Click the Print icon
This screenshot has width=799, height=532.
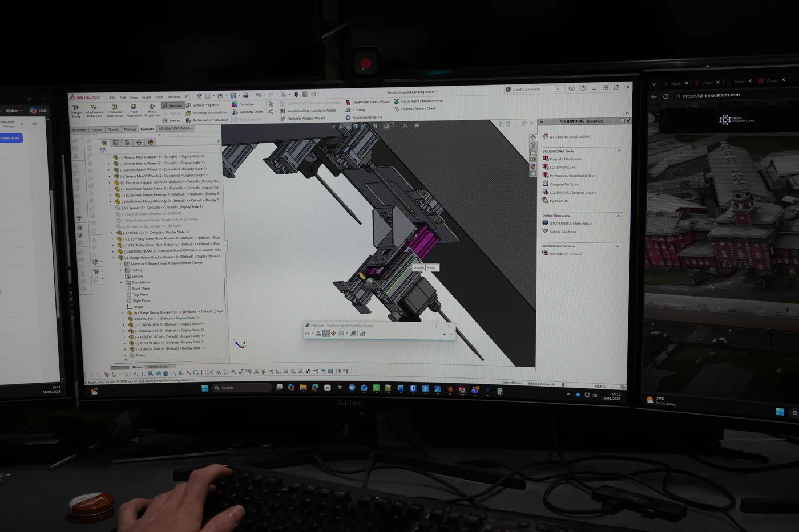click(245, 95)
